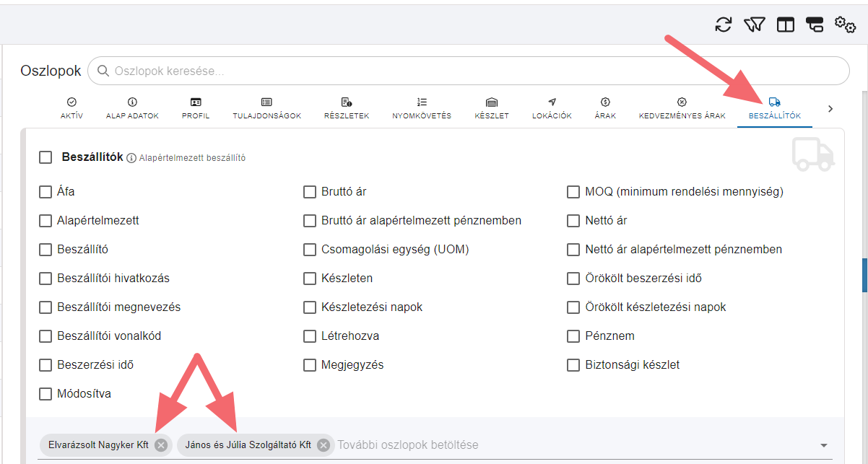Viewport: 868px width, 464px height.
Task: Open the settings gears icon
Action: pos(845,25)
